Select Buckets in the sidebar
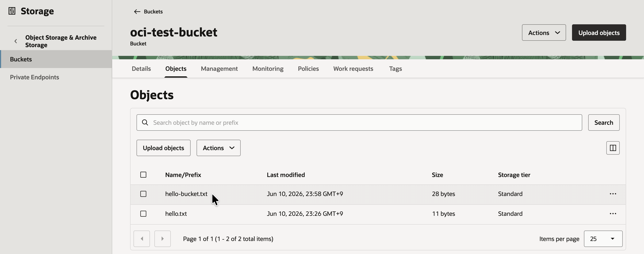 56,59
